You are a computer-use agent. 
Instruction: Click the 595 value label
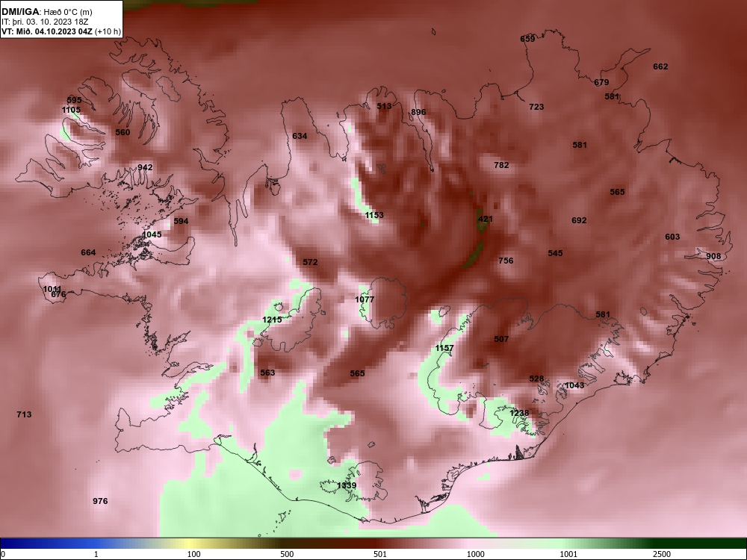(x=74, y=101)
